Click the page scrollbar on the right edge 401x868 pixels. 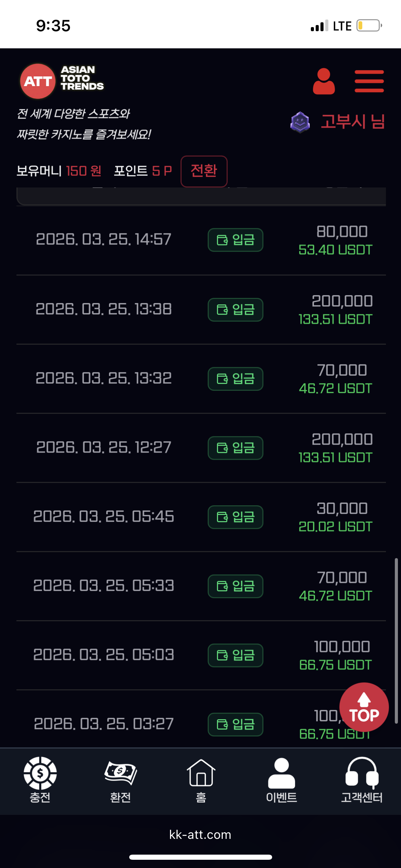[x=396, y=640]
